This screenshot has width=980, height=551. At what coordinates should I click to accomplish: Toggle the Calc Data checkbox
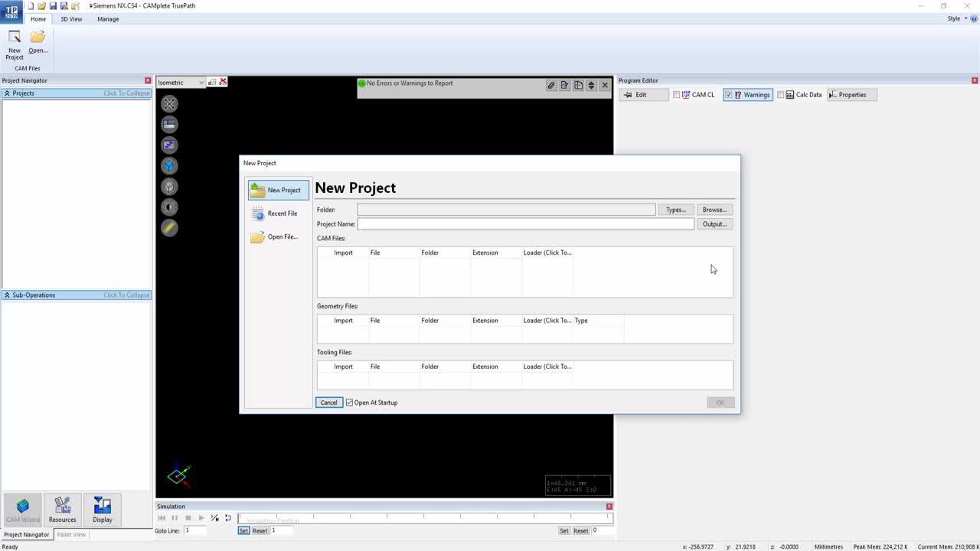pos(780,95)
